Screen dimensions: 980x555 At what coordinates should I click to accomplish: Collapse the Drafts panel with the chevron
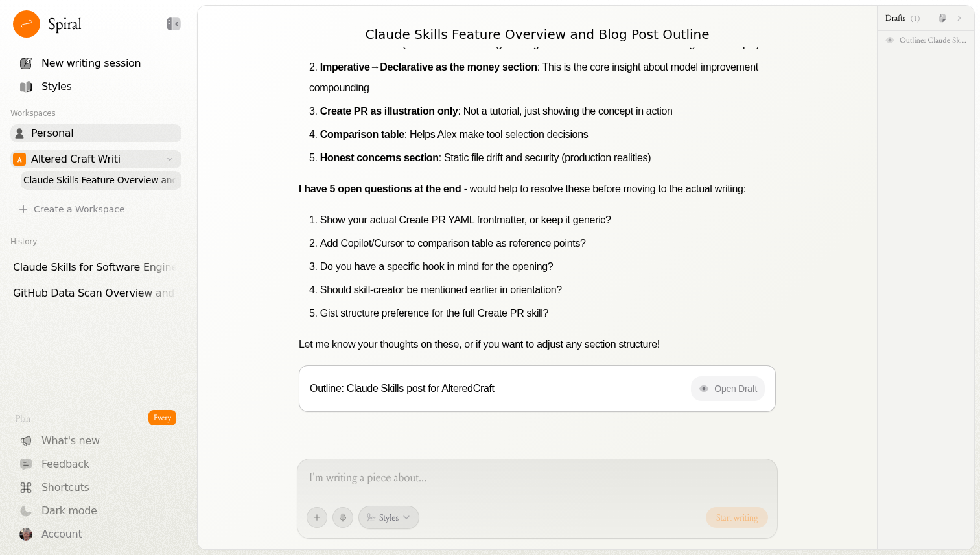coord(959,18)
